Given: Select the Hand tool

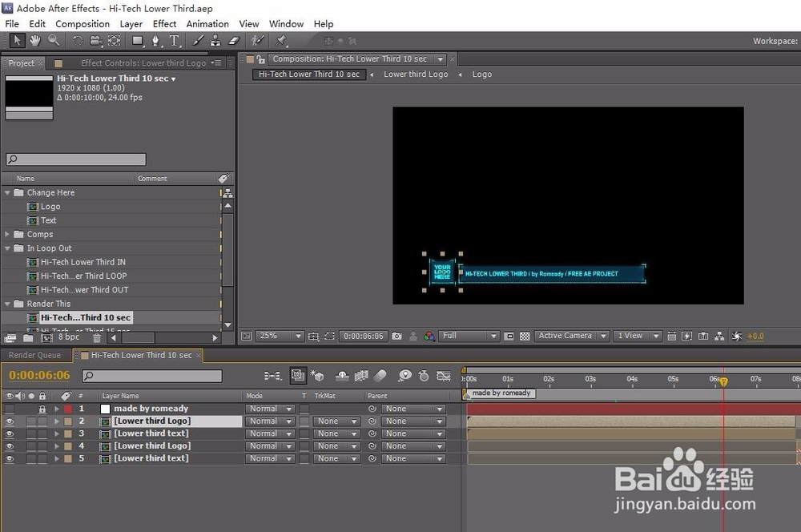Looking at the screenshot, I should (x=34, y=40).
